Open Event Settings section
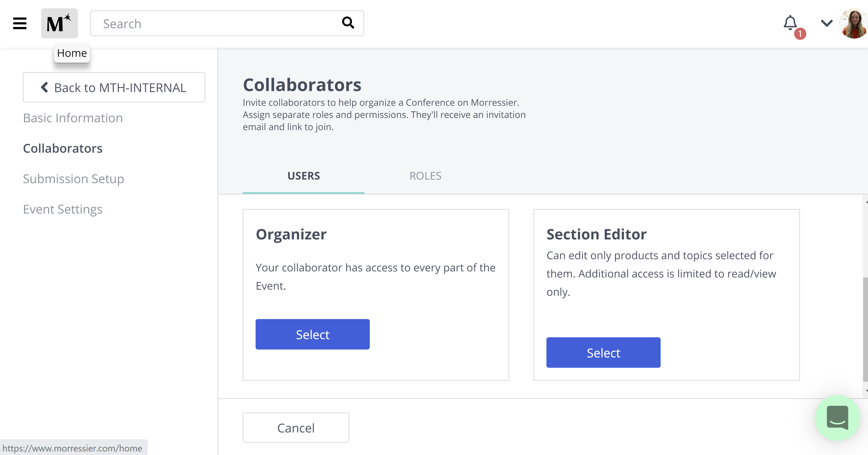868x455 pixels. [63, 209]
